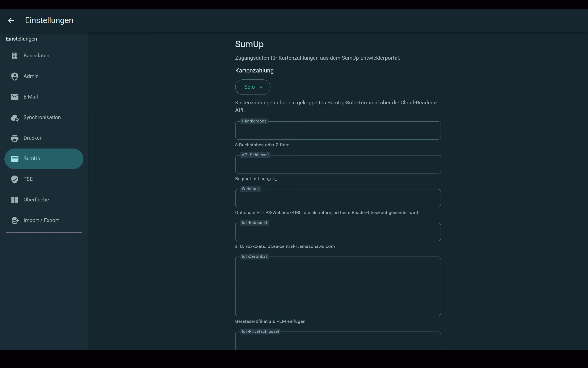Click the Import / Export database icon
Screen dimensions: 588x368
pyautogui.click(x=15, y=221)
